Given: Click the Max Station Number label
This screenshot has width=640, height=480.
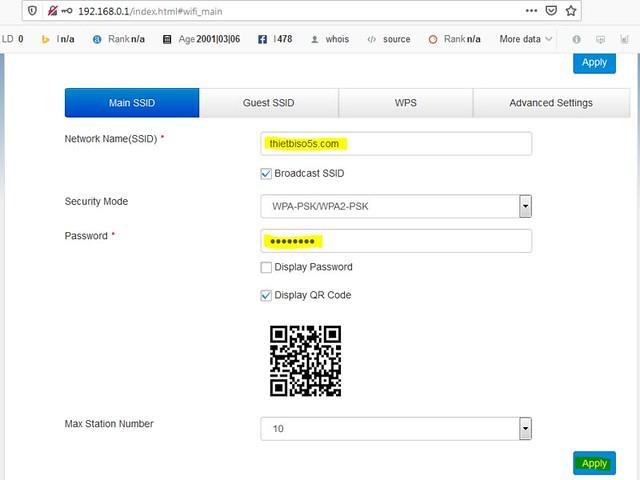Looking at the screenshot, I should (x=109, y=424).
